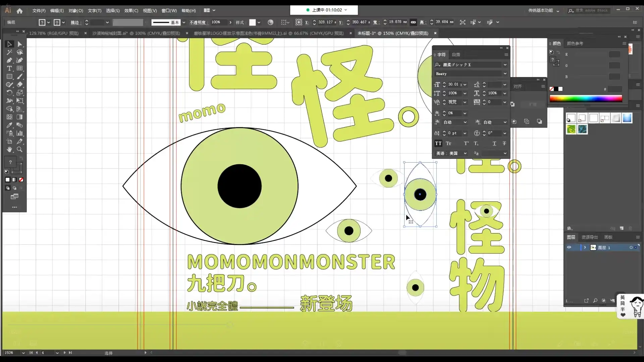
Task: Select the Rotate tool
Action: pyautogui.click(x=9, y=93)
